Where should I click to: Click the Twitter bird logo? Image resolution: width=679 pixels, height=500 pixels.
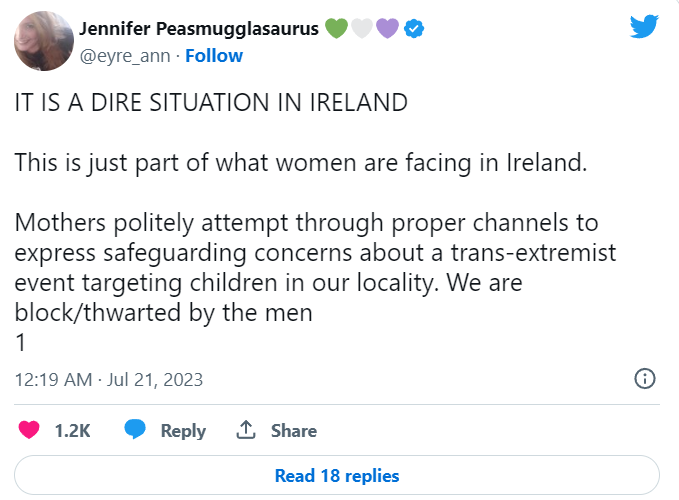[x=644, y=26]
